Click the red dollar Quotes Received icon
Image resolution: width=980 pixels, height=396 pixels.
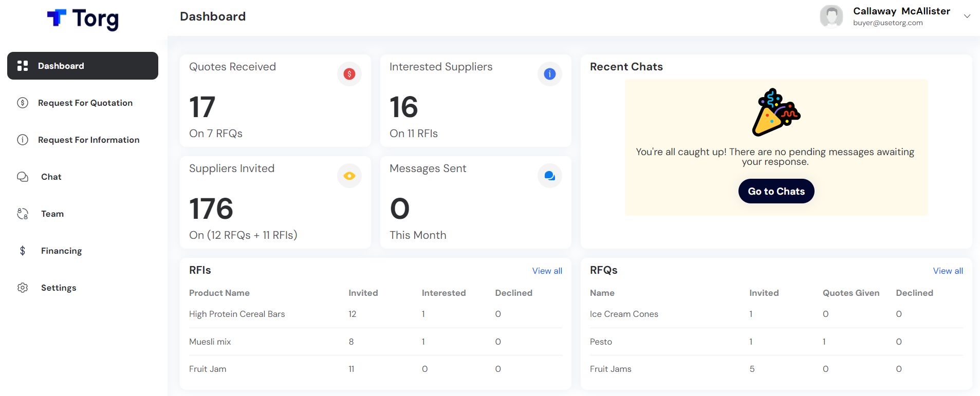pos(349,74)
